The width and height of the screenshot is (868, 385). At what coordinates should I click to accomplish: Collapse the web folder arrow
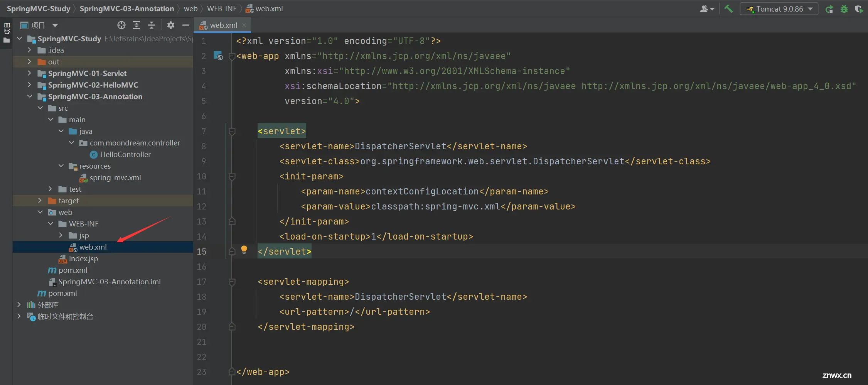coord(40,212)
